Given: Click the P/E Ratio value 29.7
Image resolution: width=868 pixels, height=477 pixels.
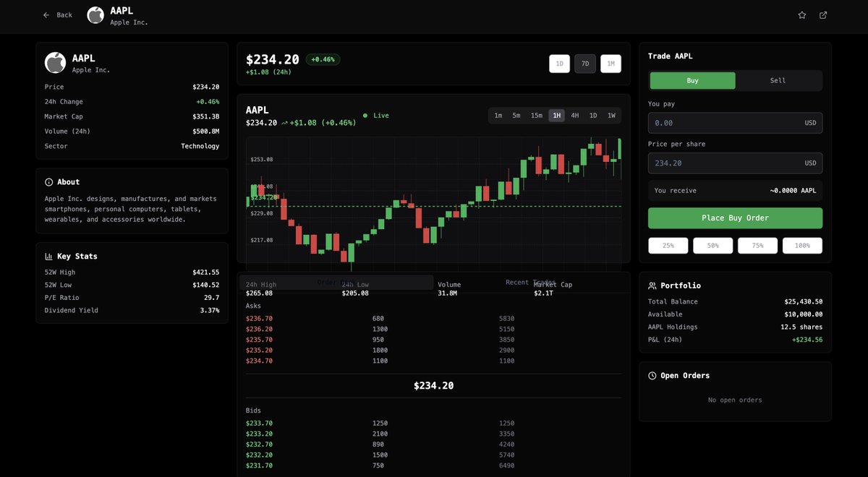Looking at the screenshot, I should [211, 298].
